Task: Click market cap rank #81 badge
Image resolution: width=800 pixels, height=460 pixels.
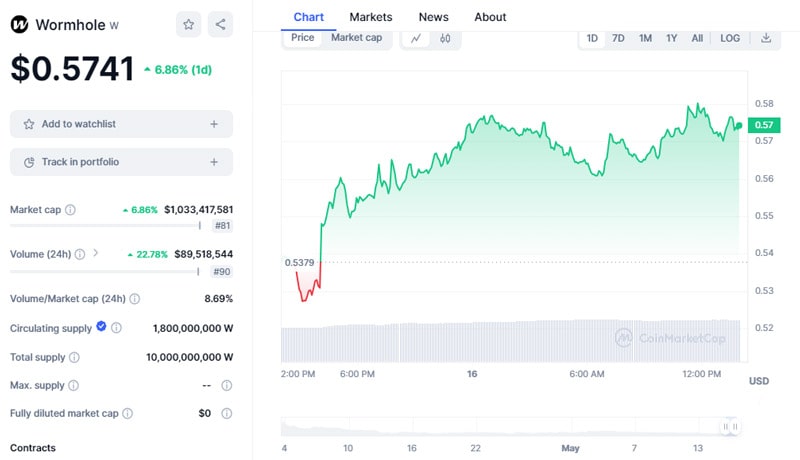Action: 222,225
